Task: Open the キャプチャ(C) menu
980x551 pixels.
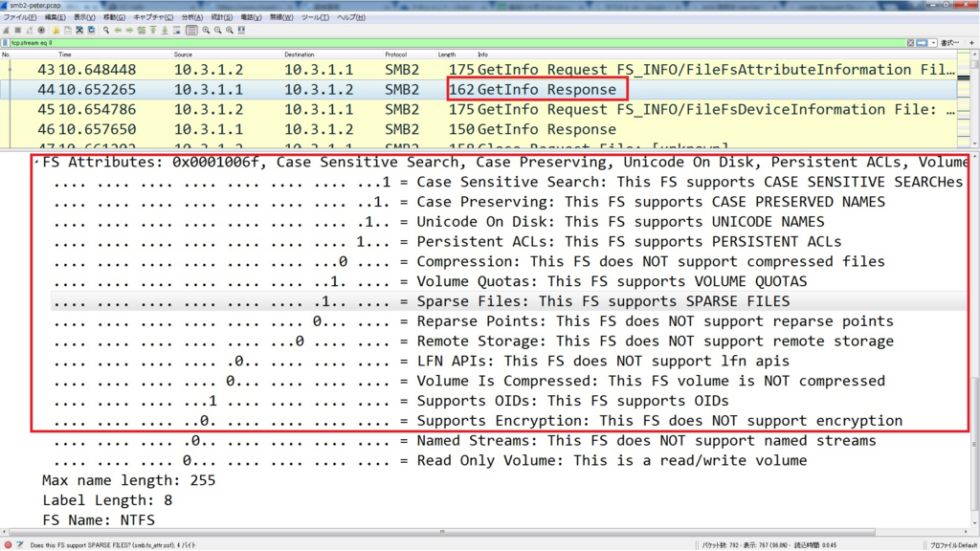Action: coord(153,17)
